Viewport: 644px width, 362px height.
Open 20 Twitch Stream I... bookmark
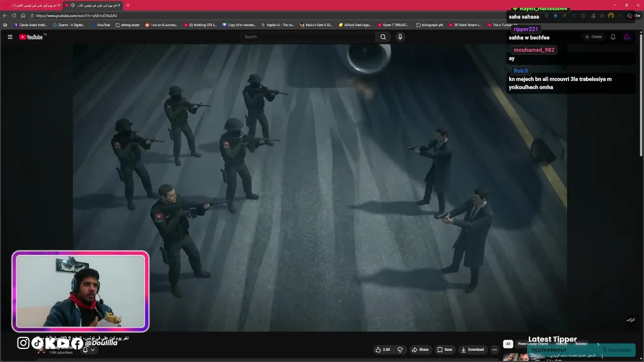(465, 25)
